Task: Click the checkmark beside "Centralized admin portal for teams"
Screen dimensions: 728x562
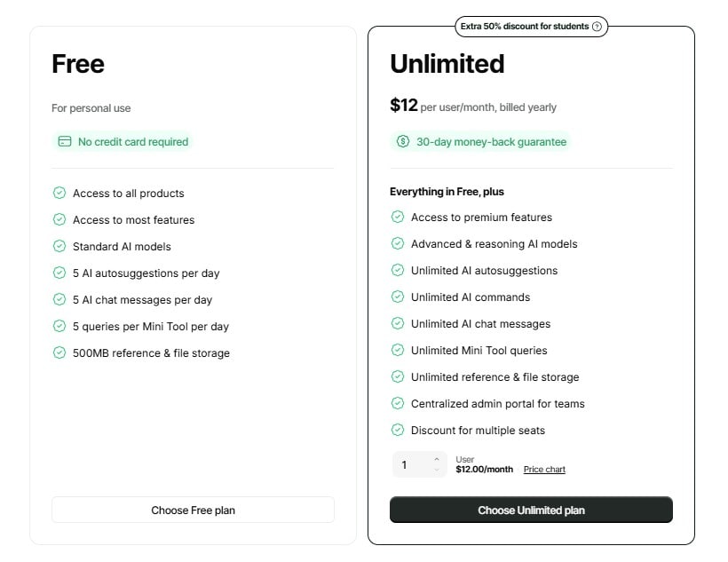Action: coord(397,403)
